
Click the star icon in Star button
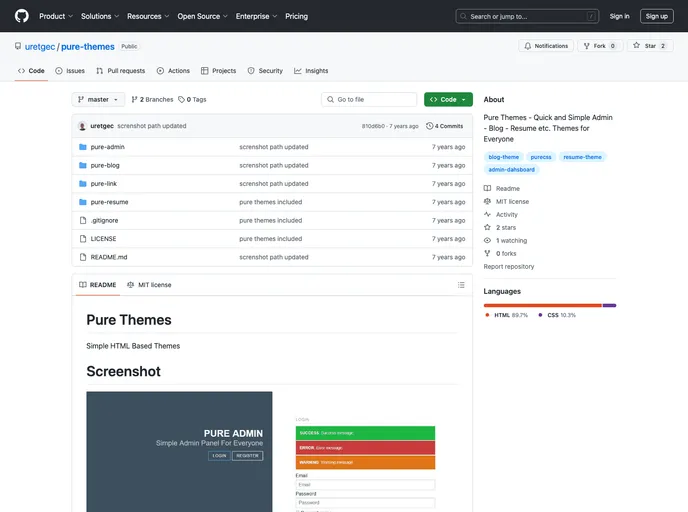(636, 45)
